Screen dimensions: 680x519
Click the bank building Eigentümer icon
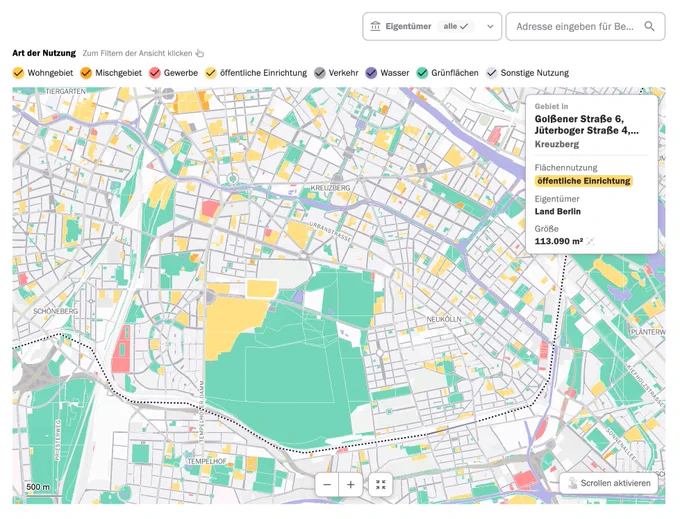(375, 26)
